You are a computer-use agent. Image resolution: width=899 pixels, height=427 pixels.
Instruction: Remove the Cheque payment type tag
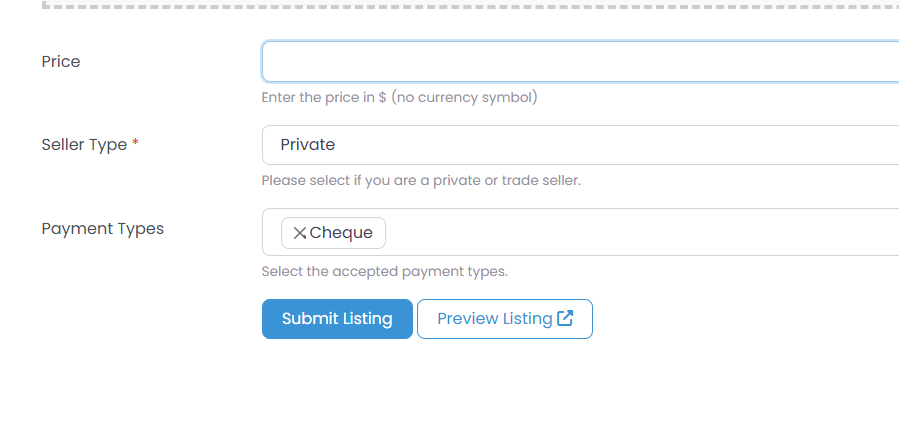pos(299,233)
